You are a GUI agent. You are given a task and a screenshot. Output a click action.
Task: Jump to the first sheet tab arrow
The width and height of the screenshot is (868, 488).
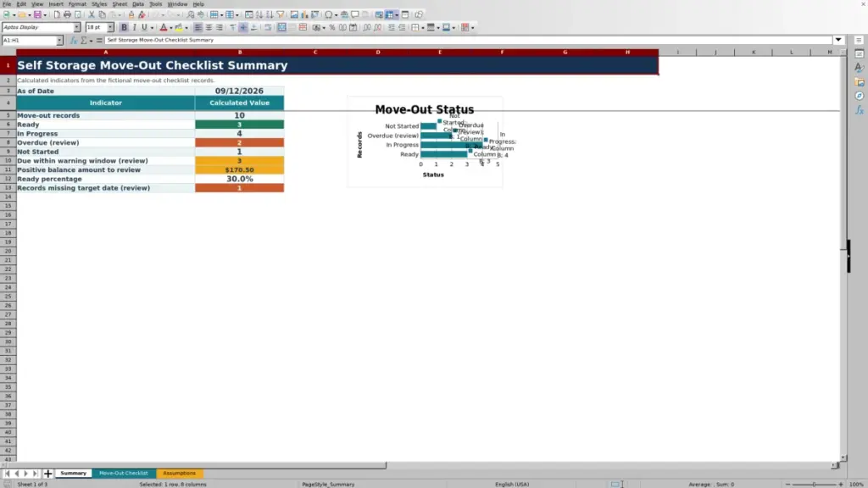7,474
